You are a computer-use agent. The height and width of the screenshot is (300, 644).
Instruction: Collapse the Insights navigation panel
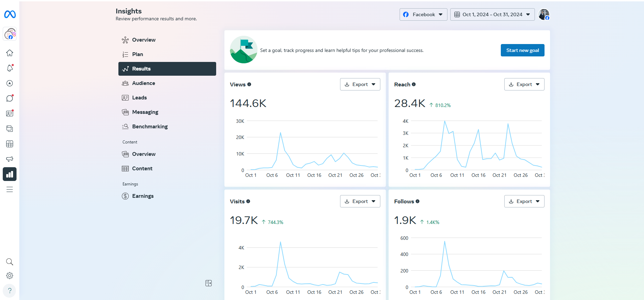click(x=209, y=283)
